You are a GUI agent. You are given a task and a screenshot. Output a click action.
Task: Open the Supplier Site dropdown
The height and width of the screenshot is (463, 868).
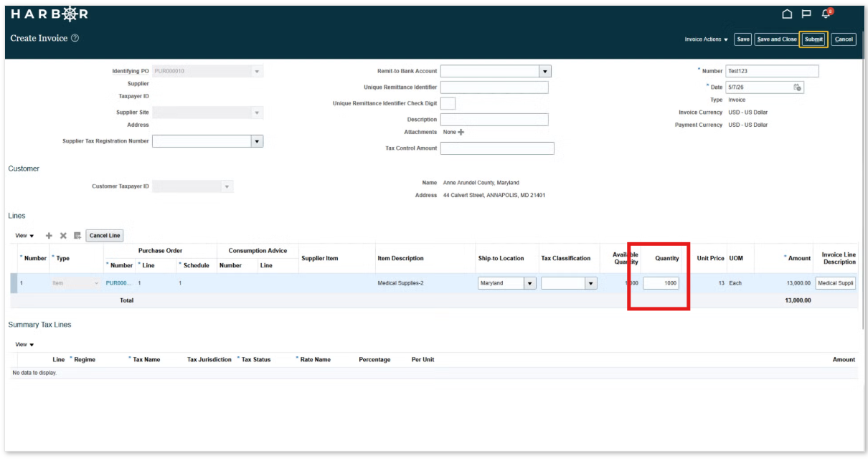click(257, 113)
